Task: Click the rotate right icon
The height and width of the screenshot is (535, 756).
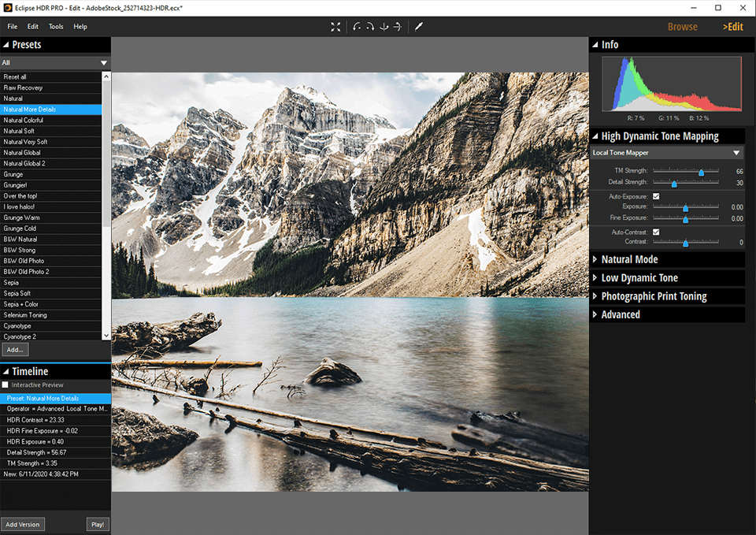Action: coord(370,27)
